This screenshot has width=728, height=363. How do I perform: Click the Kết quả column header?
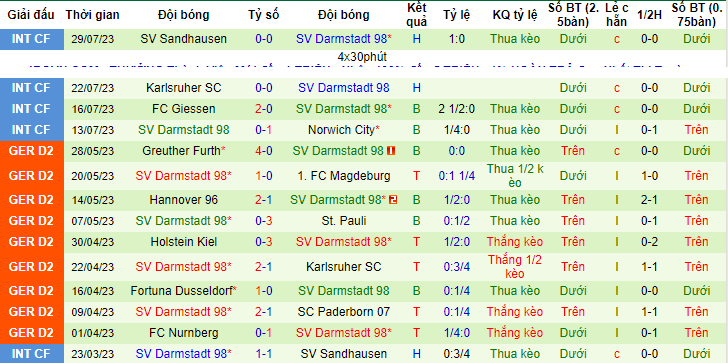pos(416,15)
